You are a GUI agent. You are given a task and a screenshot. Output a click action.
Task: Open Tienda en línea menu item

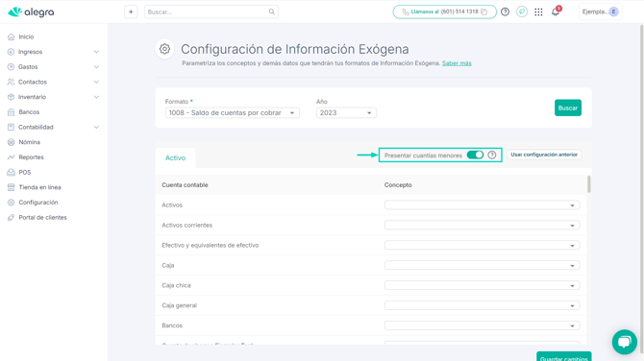[x=39, y=187]
